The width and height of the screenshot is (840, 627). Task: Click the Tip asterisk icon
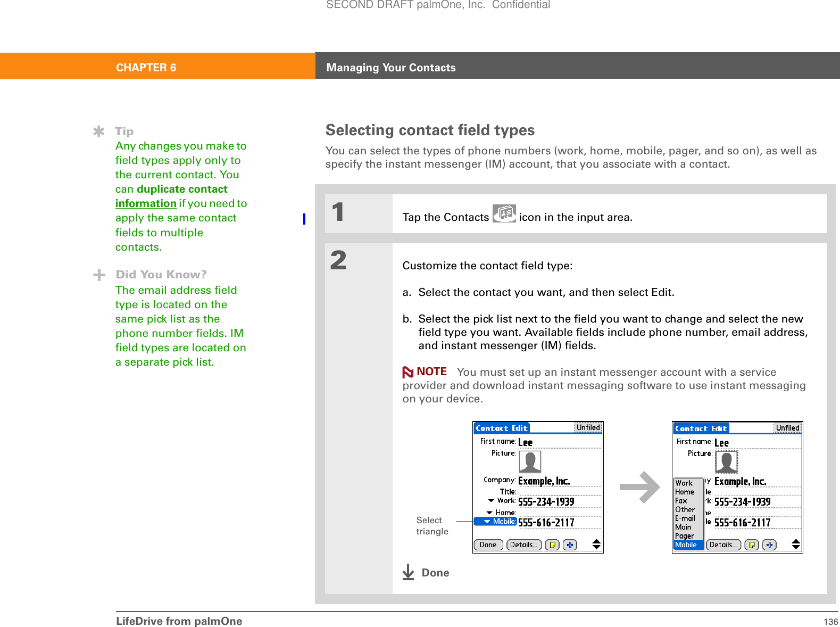(98, 131)
